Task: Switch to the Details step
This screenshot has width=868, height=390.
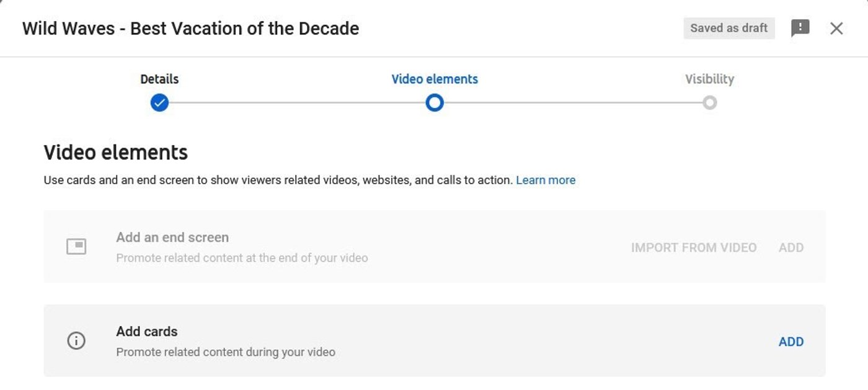Action: (159, 79)
